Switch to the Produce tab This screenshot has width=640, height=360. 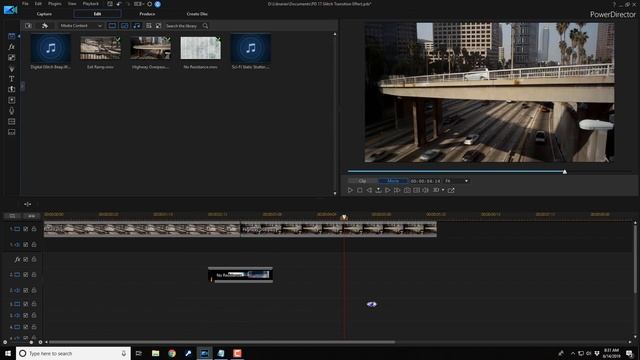point(147,14)
